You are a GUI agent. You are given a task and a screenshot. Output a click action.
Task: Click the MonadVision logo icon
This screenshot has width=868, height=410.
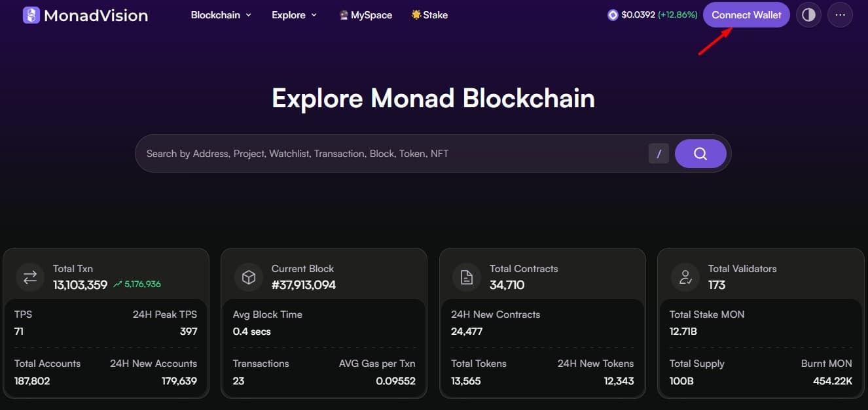(31, 15)
